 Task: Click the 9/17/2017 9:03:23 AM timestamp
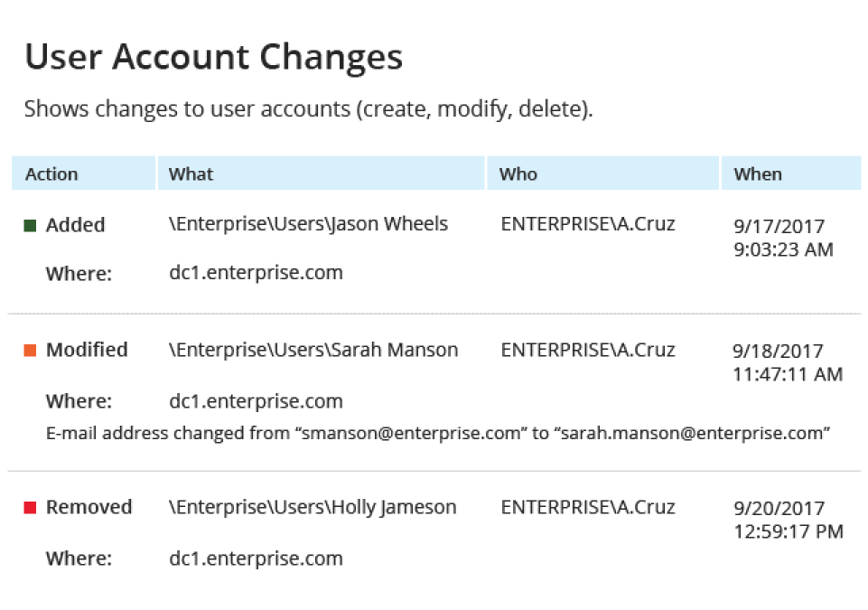(782, 238)
